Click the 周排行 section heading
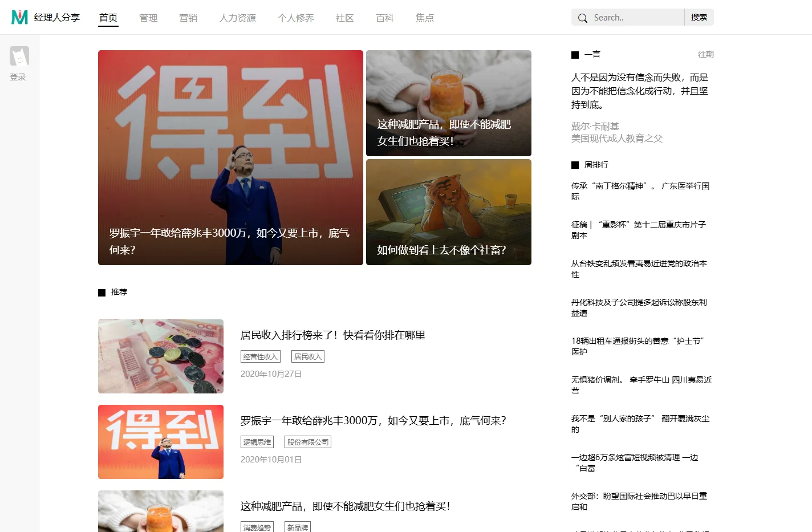 click(596, 165)
